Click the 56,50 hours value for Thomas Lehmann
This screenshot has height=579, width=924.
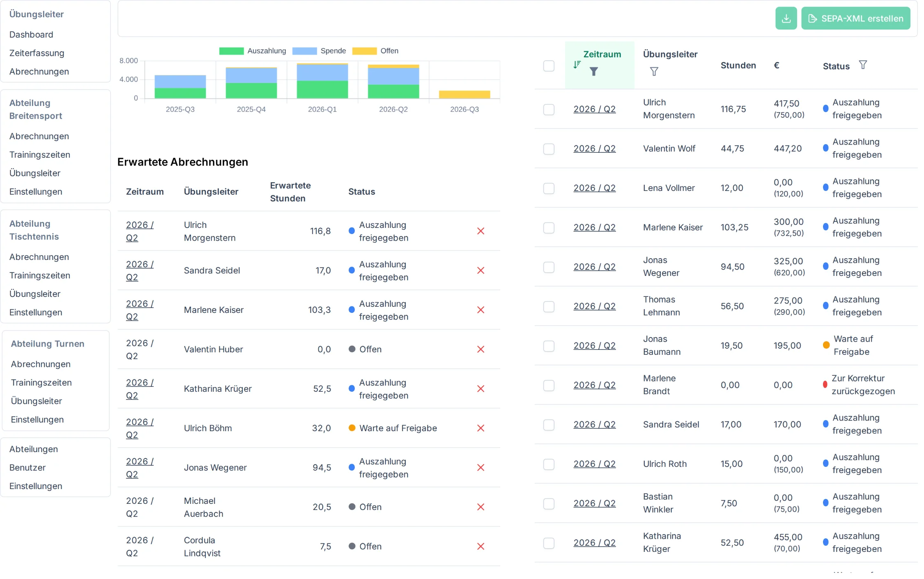[732, 306]
